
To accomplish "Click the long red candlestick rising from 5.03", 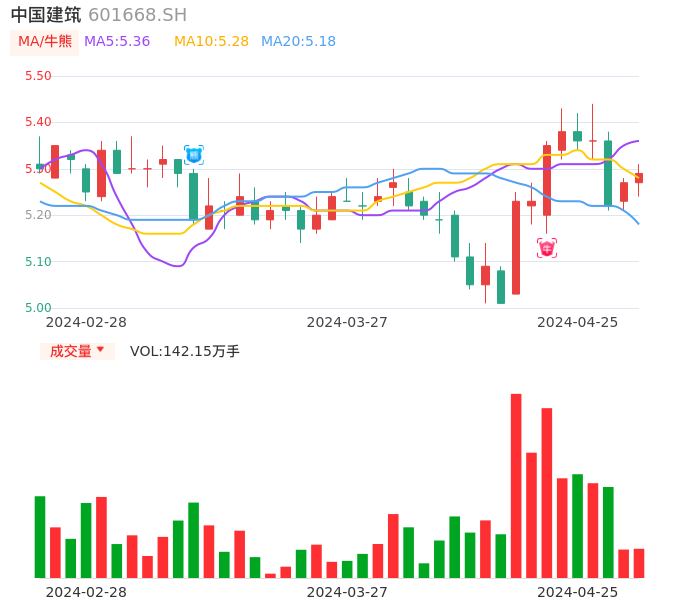I will pyautogui.click(x=516, y=248).
